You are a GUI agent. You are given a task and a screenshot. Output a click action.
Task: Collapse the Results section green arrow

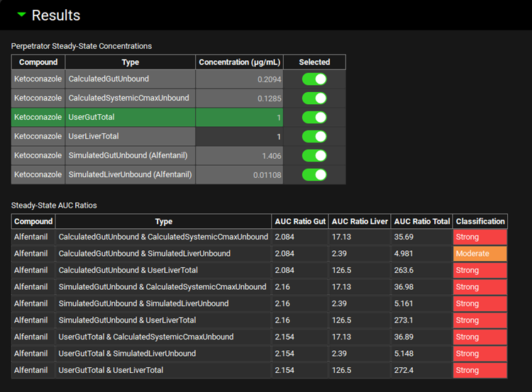[21, 15]
